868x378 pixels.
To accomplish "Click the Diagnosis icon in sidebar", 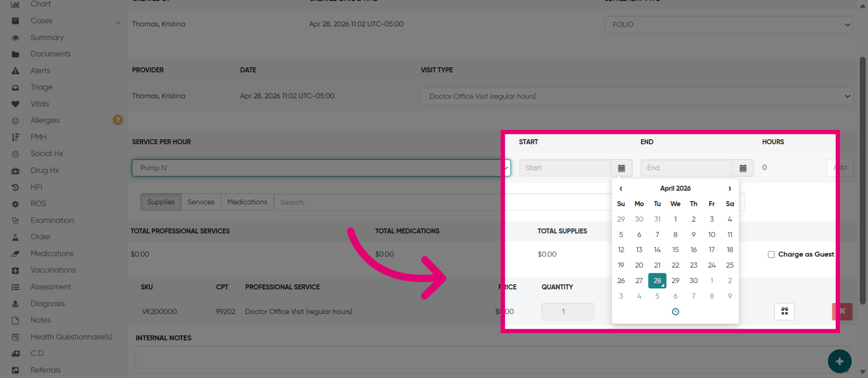I will (x=15, y=304).
